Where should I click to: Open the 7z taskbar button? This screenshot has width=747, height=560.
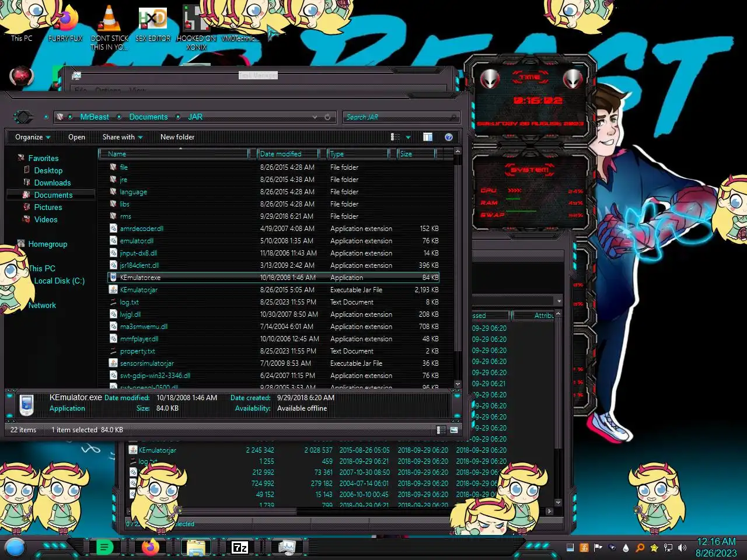(240, 547)
